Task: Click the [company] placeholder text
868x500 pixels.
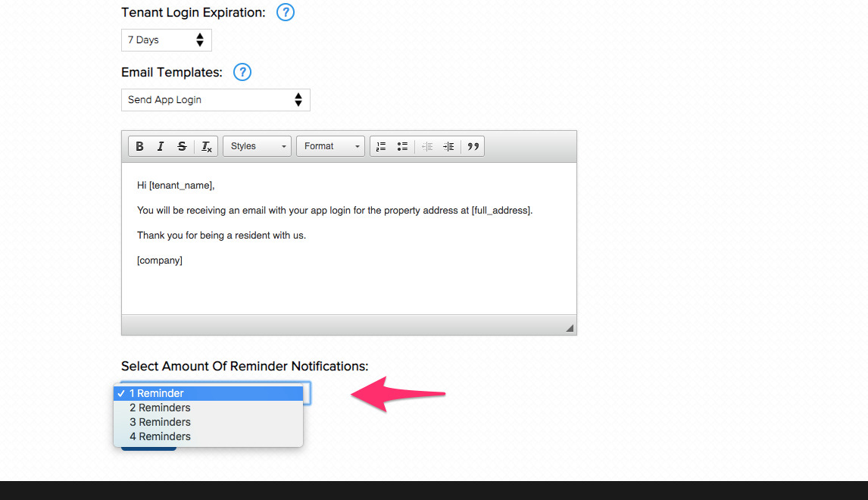Action: [159, 261]
